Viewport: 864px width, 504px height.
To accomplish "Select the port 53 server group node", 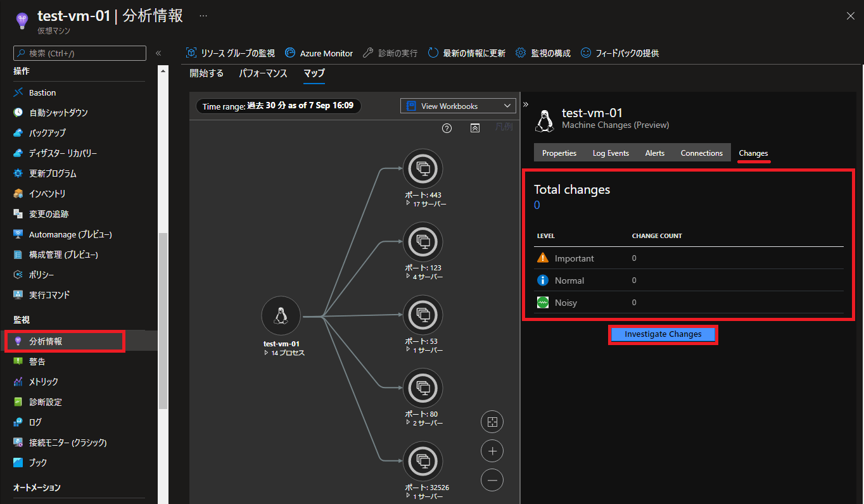I will tap(422, 315).
